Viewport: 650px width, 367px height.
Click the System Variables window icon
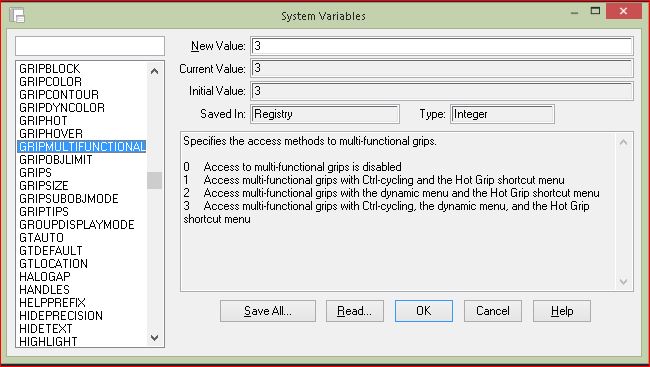[17, 15]
